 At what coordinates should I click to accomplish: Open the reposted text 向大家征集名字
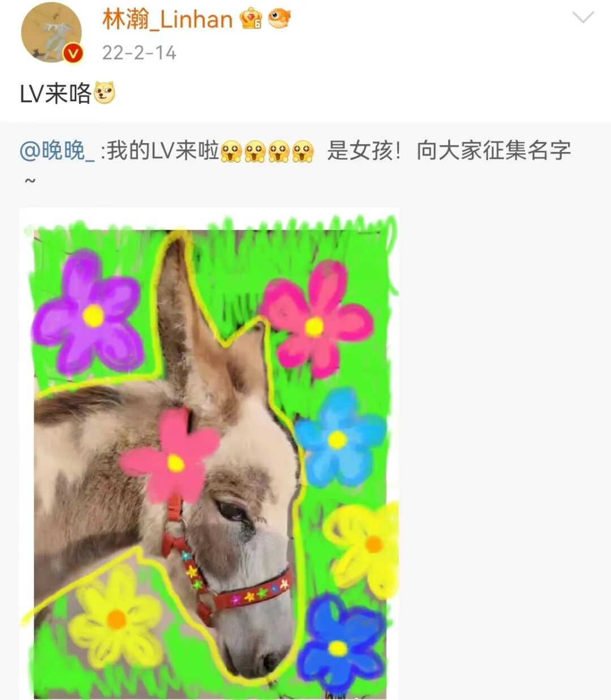click(494, 151)
